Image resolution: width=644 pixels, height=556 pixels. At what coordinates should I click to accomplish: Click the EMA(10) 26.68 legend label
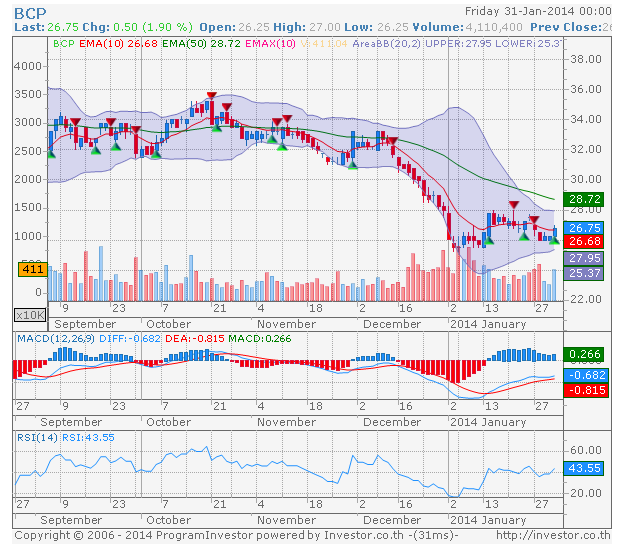coord(118,44)
